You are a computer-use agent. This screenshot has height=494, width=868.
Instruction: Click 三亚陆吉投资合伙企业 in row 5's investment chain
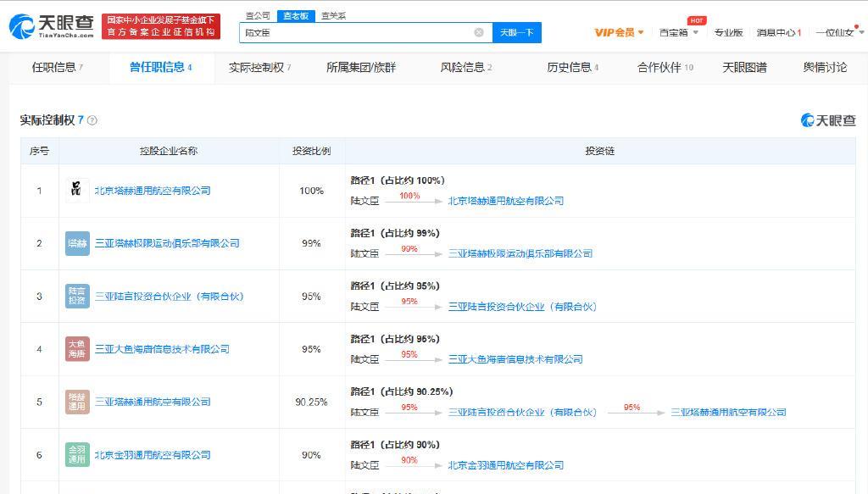[x=522, y=412]
